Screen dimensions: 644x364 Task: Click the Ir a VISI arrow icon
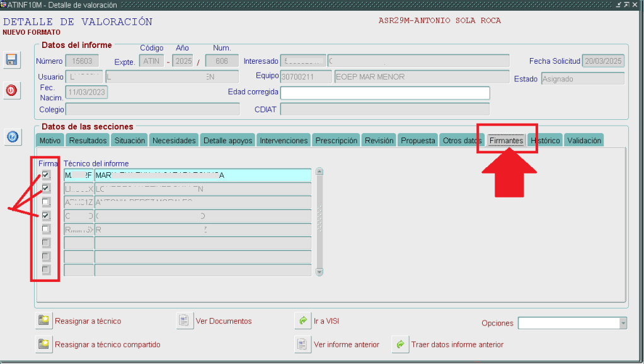302,321
